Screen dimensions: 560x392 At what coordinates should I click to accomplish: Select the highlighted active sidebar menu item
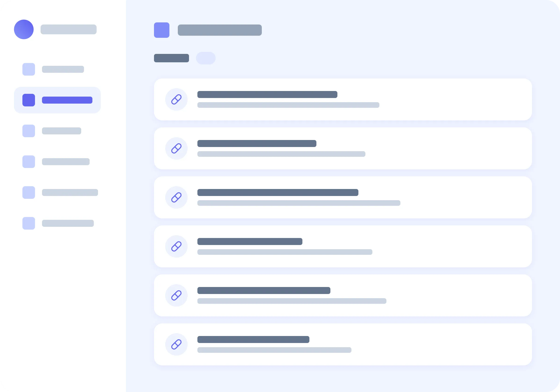[57, 100]
